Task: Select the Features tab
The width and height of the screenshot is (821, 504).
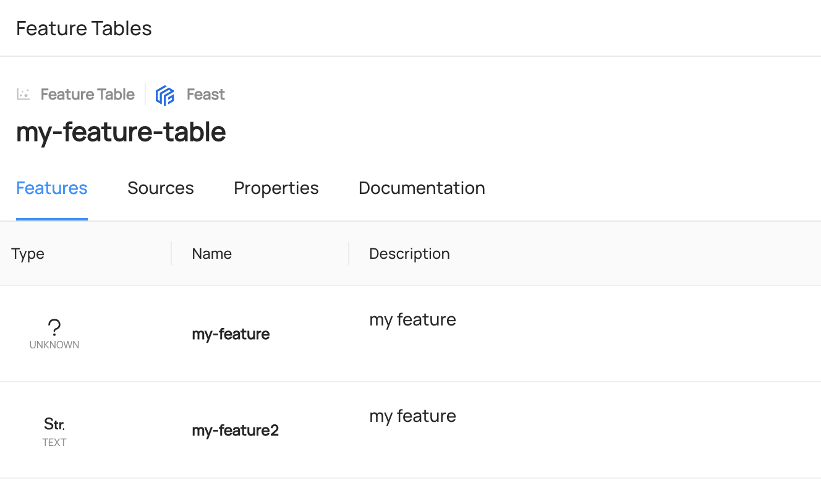Action: [x=51, y=188]
